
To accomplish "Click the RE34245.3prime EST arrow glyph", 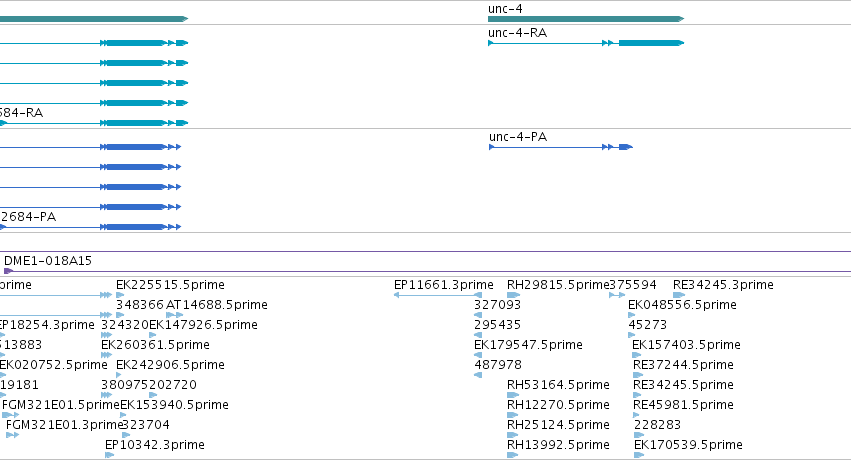I will point(679,295).
